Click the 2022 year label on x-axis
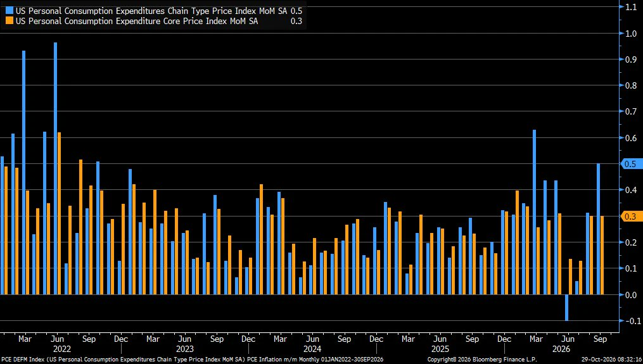Screen dimensions: 643x364 tap(62, 349)
